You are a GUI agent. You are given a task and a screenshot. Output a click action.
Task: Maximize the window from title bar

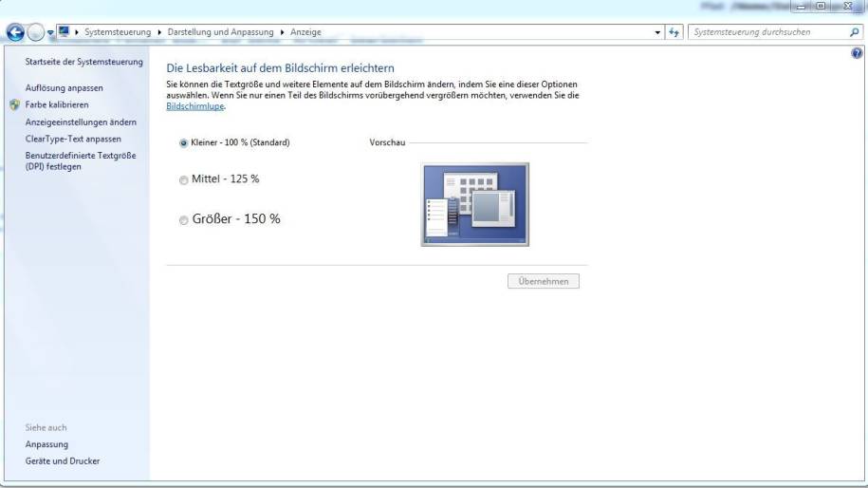[x=821, y=6]
